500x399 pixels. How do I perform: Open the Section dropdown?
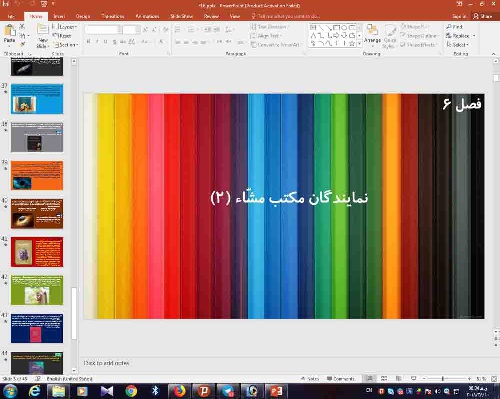[66, 44]
